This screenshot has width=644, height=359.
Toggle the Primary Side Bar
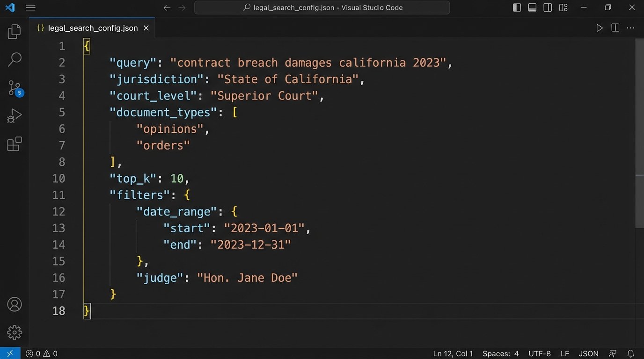(516, 7)
